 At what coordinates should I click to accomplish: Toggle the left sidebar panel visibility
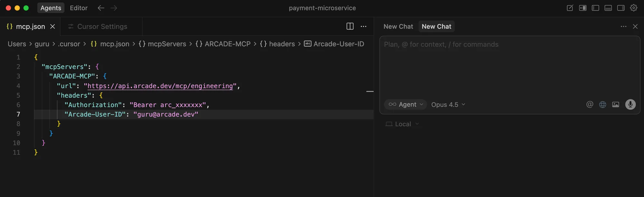coord(595,8)
